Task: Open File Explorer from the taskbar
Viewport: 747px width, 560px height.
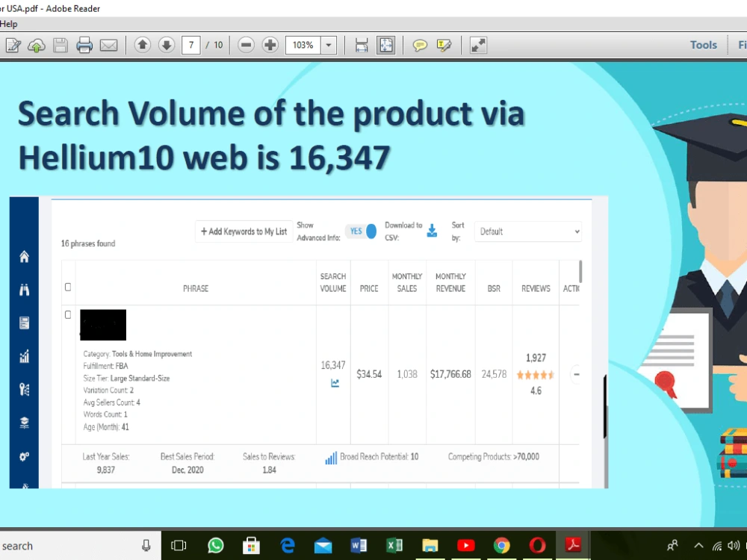Action: tap(430, 546)
